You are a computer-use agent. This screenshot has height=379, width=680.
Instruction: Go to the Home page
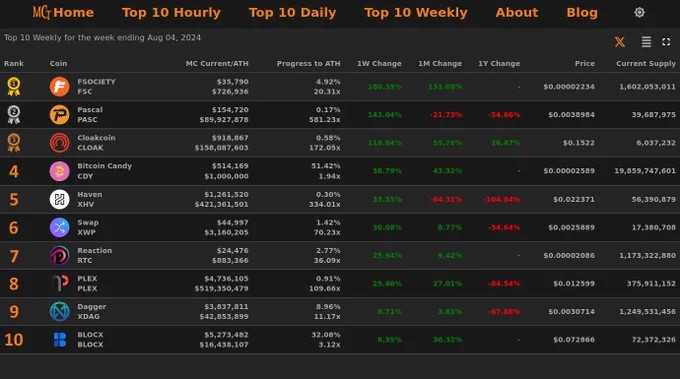[74, 13]
